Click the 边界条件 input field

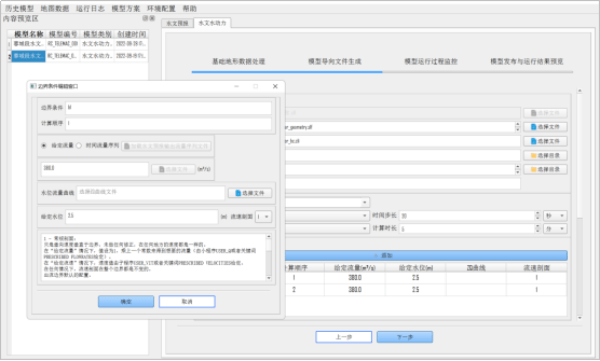[168, 108]
